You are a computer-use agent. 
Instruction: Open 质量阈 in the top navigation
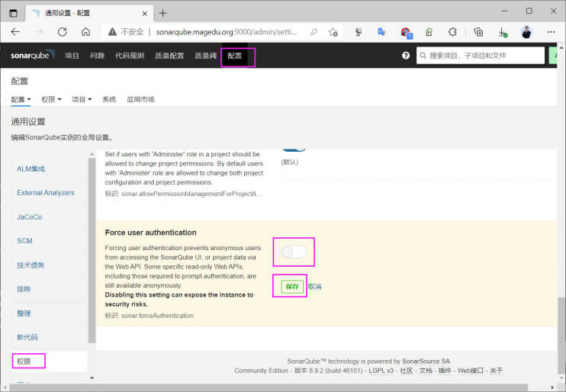[x=206, y=56]
